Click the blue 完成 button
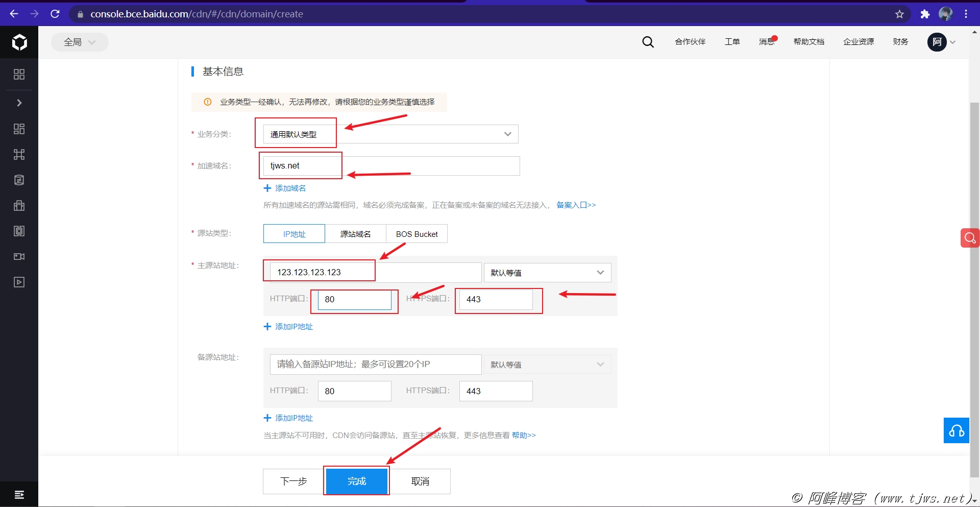This screenshot has width=980, height=507. click(356, 481)
